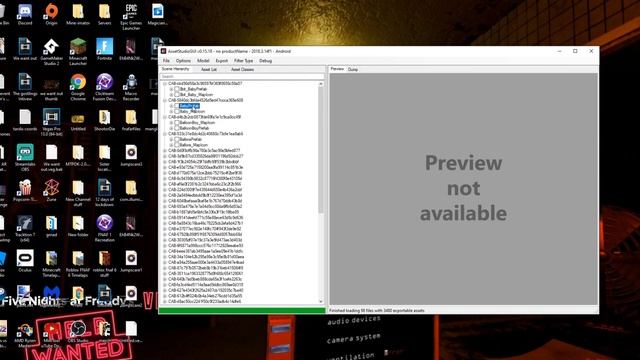Collapse the CAB node above BalloraPrefab
Screen dimensions: 640x360
(x=165, y=133)
